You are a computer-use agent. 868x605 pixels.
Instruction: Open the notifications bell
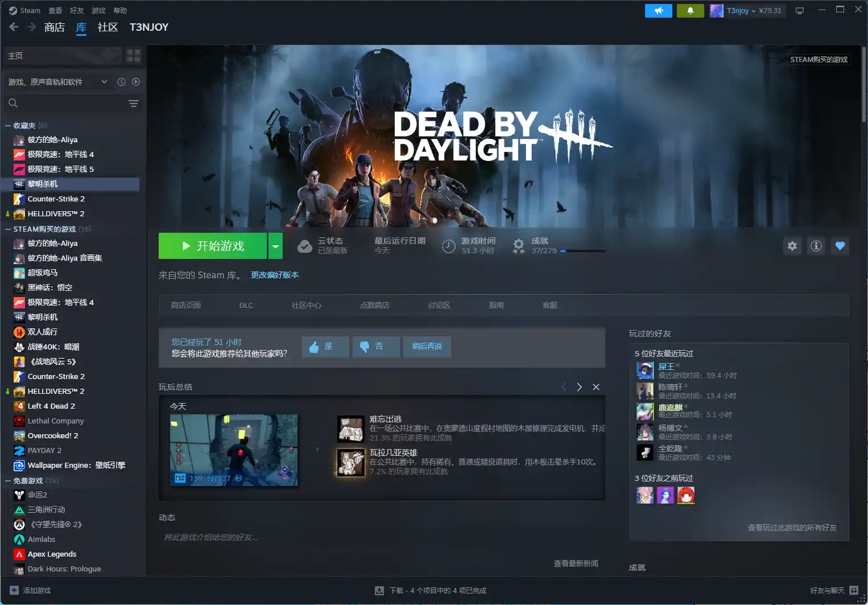(690, 11)
